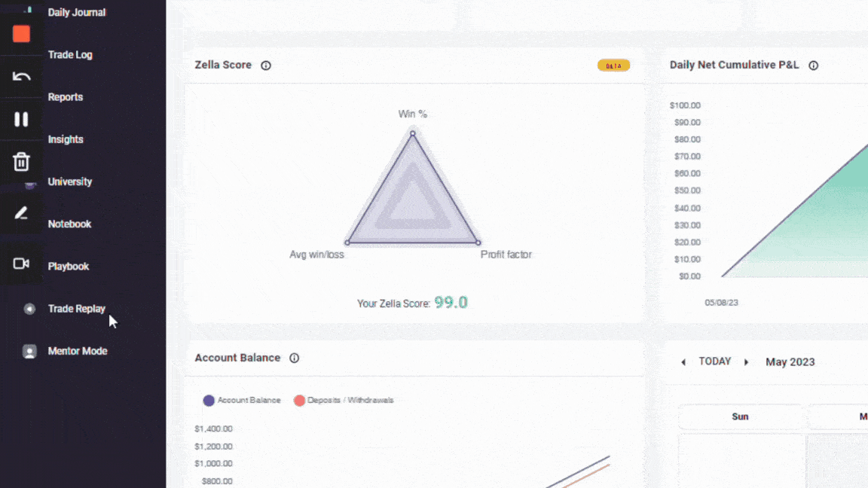
Task: Open Trade Log from sidebar
Action: [x=70, y=55]
